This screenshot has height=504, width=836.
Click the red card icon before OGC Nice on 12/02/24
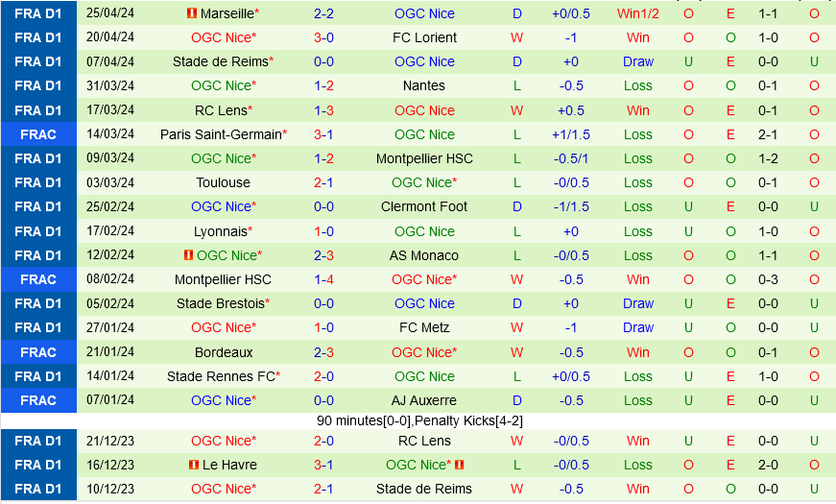pyautogui.click(x=187, y=255)
